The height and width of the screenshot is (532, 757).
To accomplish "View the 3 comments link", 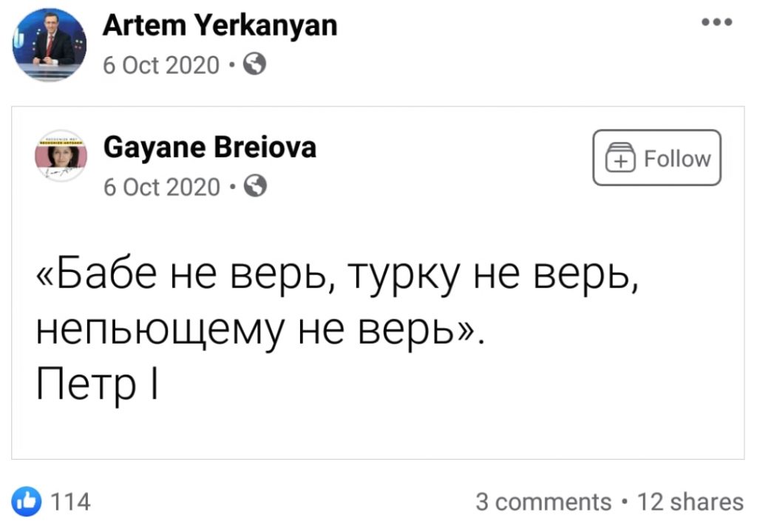I will 543,502.
